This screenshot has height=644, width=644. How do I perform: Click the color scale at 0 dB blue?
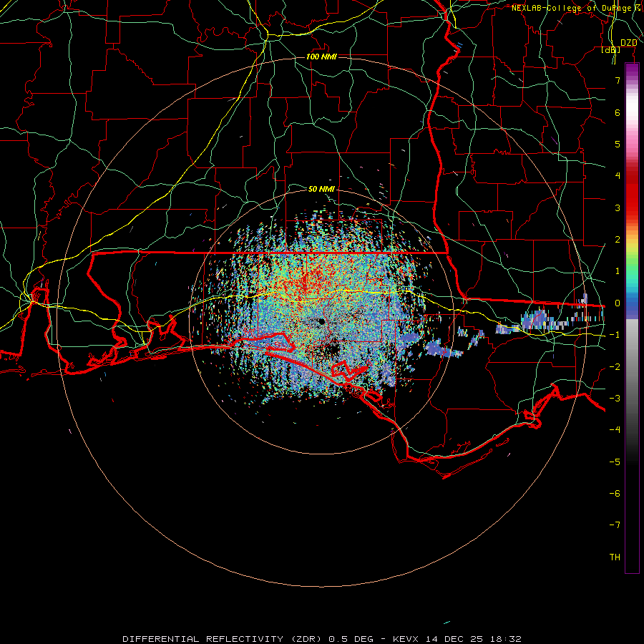click(x=632, y=303)
